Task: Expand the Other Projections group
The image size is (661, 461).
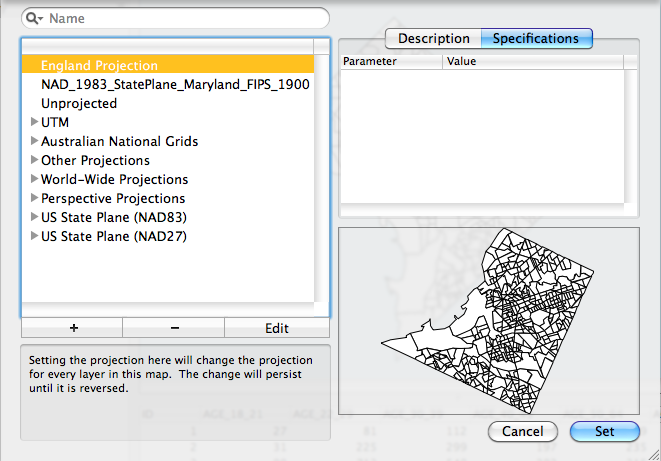Action: coord(35,160)
